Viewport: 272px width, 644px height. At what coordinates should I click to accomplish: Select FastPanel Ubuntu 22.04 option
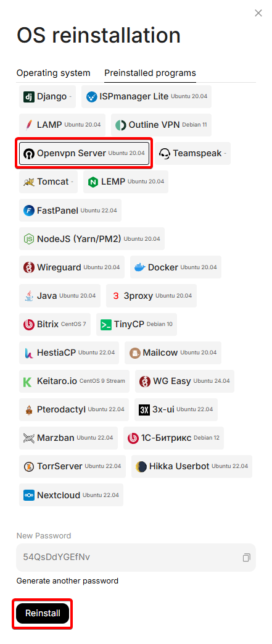tap(70, 211)
